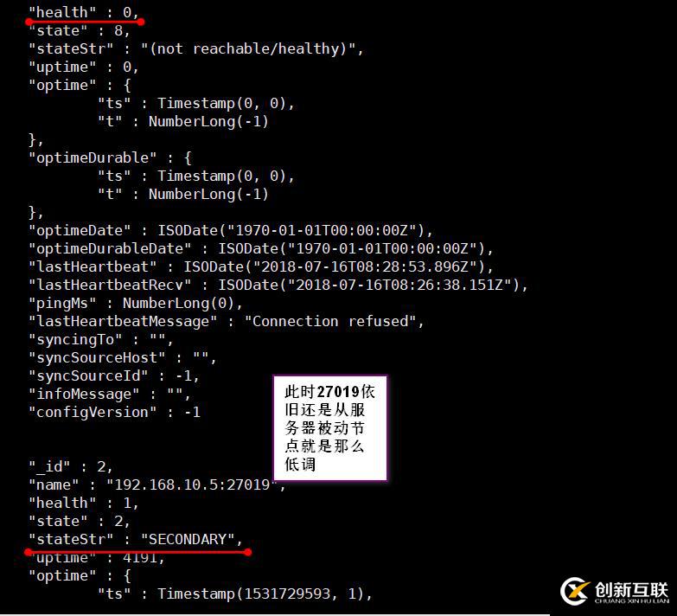
Task: Click the "uptime" : 4191 line
Action: tap(97, 558)
